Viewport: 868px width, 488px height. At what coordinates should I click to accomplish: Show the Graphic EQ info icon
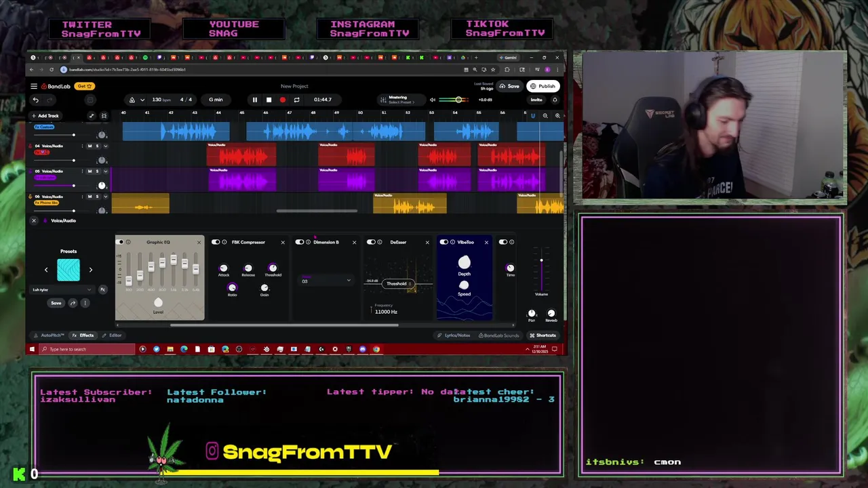pos(128,242)
